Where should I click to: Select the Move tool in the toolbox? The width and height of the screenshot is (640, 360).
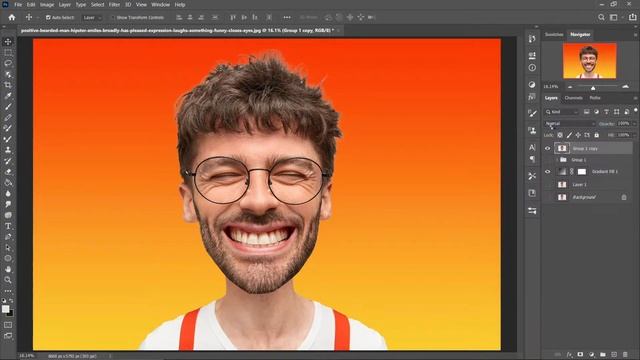(8, 42)
